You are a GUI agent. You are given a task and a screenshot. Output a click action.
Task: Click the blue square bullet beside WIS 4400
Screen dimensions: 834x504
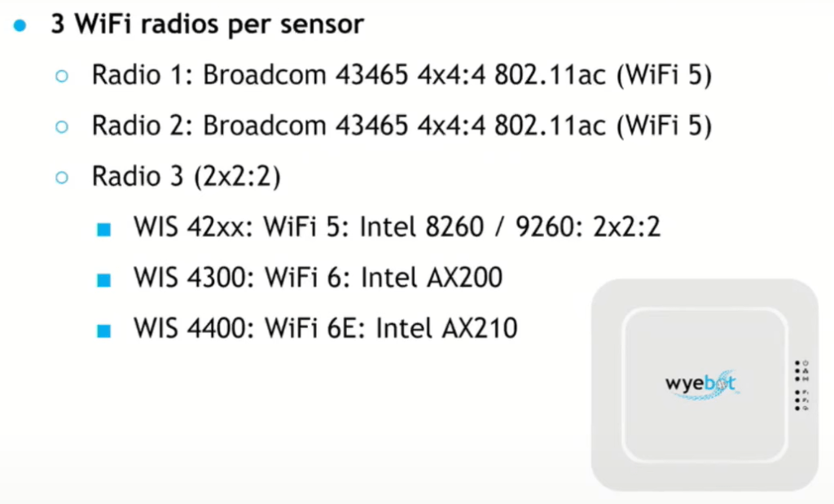(103, 330)
